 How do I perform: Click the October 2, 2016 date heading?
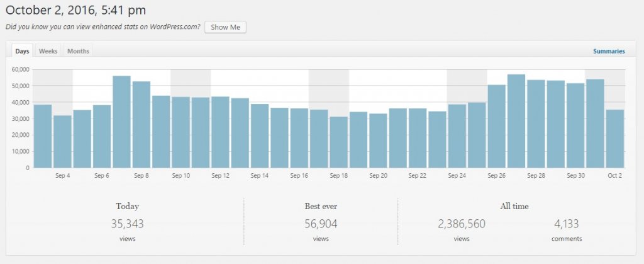pyautogui.click(x=76, y=10)
